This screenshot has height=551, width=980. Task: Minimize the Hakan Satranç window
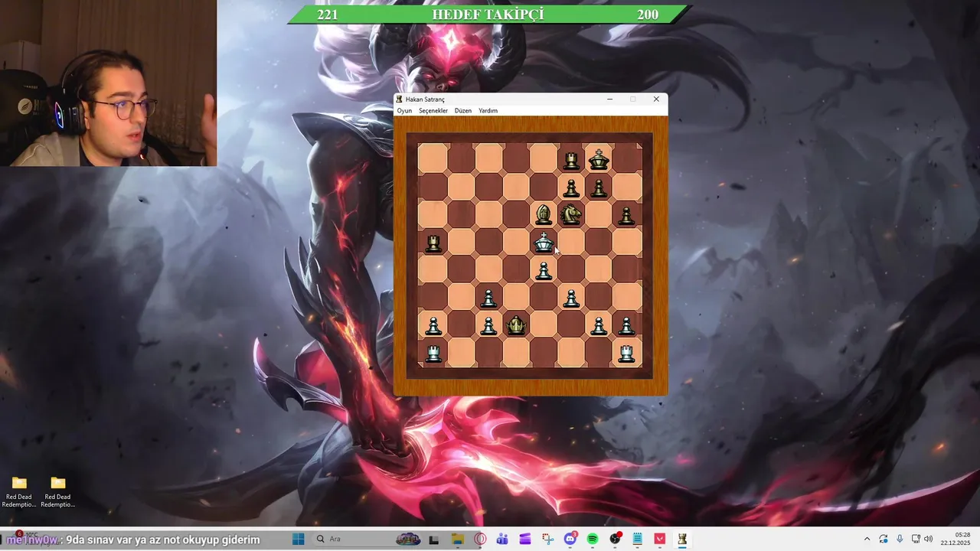tap(609, 99)
